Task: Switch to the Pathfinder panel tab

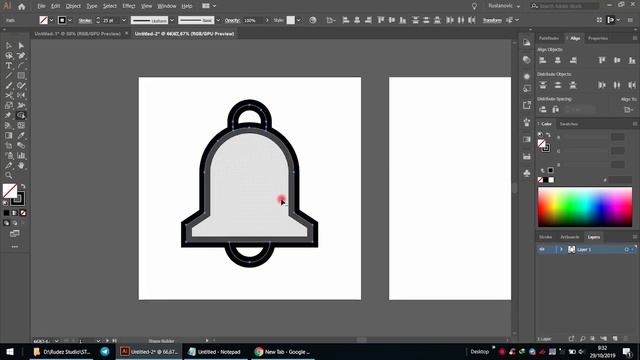Action: 549,38
